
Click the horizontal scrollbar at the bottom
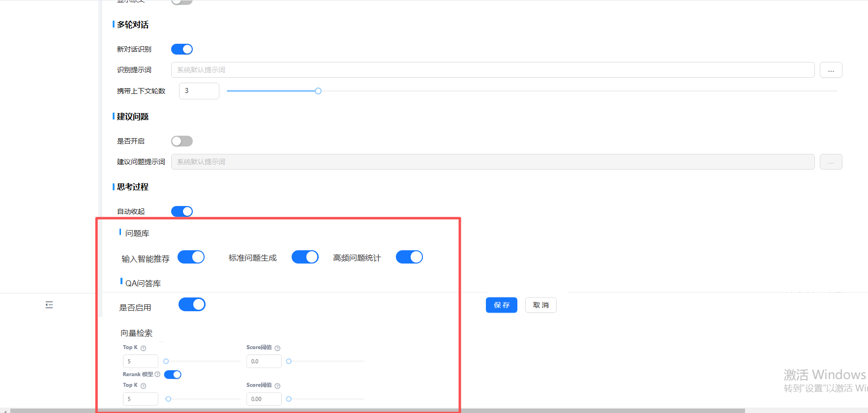tap(378, 411)
